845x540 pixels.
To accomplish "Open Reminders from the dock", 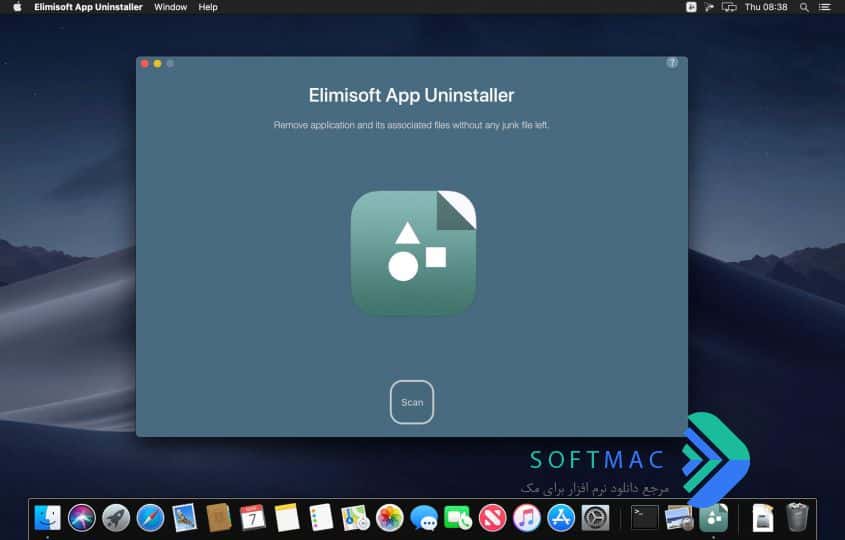I will point(321,518).
